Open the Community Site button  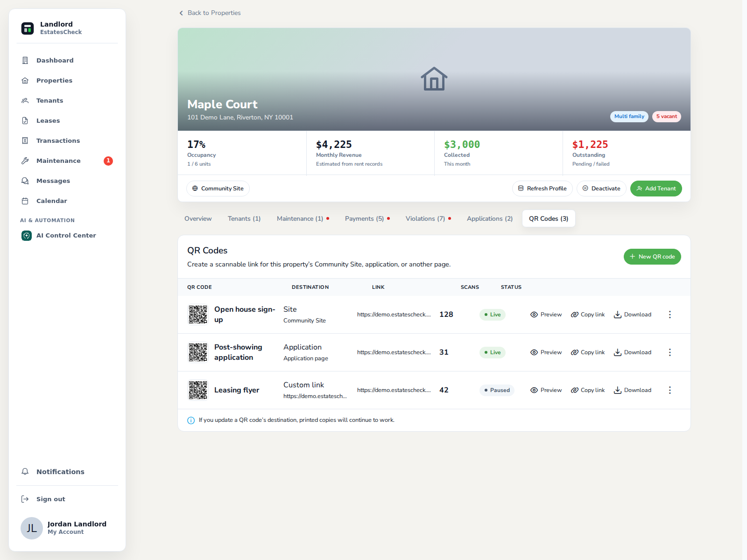pos(218,189)
